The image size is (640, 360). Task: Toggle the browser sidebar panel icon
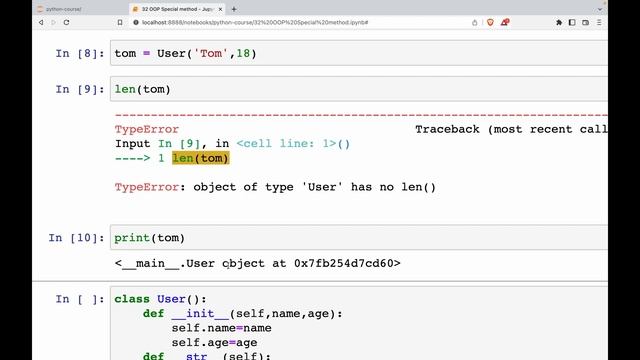click(x=572, y=22)
